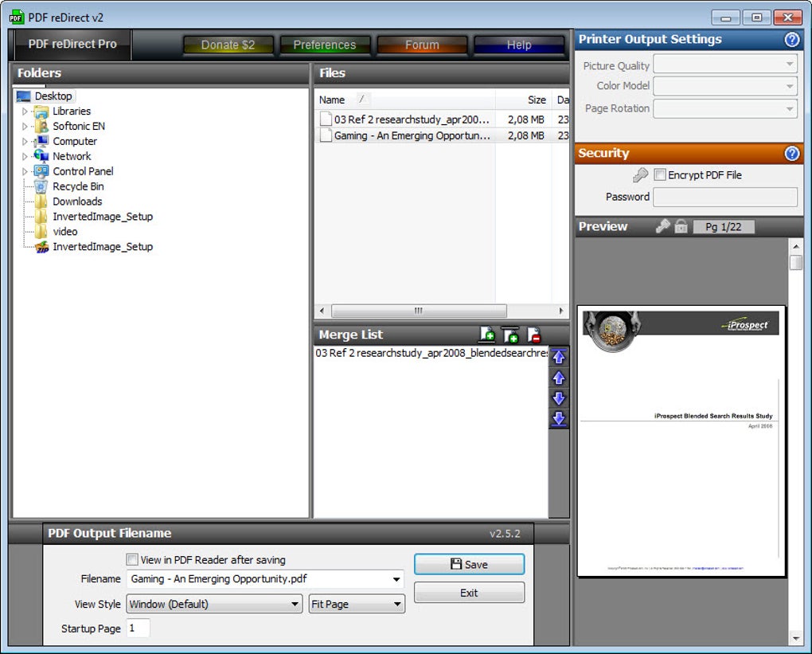Move merge item down one position
This screenshot has width=812, height=654.
tap(559, 398)
